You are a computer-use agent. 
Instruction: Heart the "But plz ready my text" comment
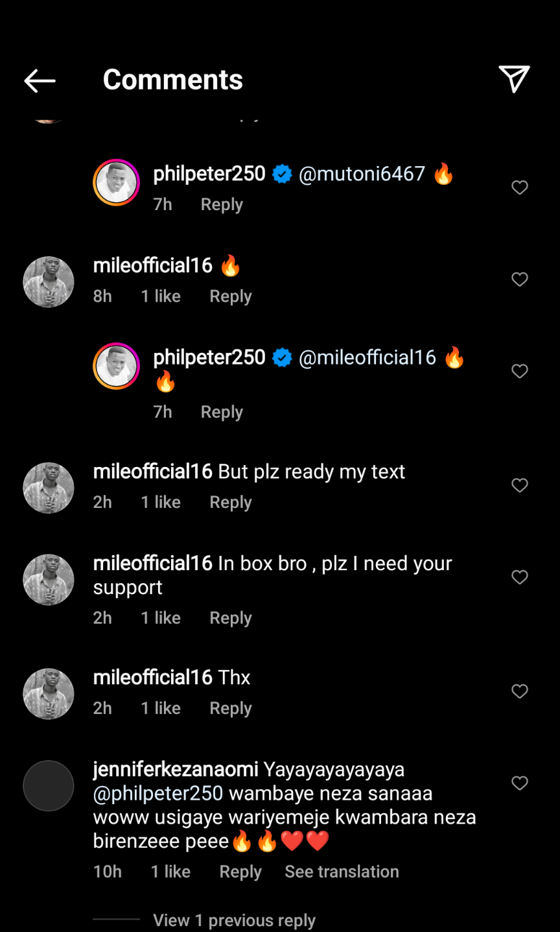(520, 485)
